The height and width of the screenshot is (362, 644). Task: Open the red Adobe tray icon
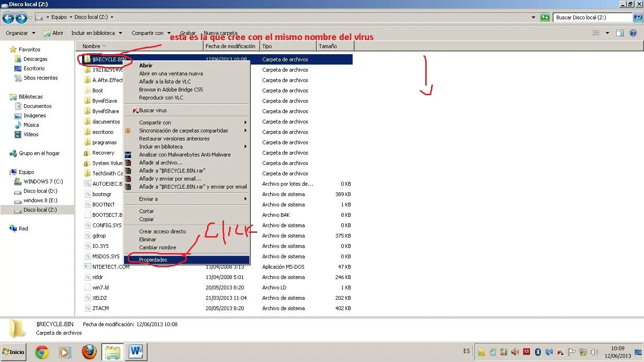tap(527, 352)
